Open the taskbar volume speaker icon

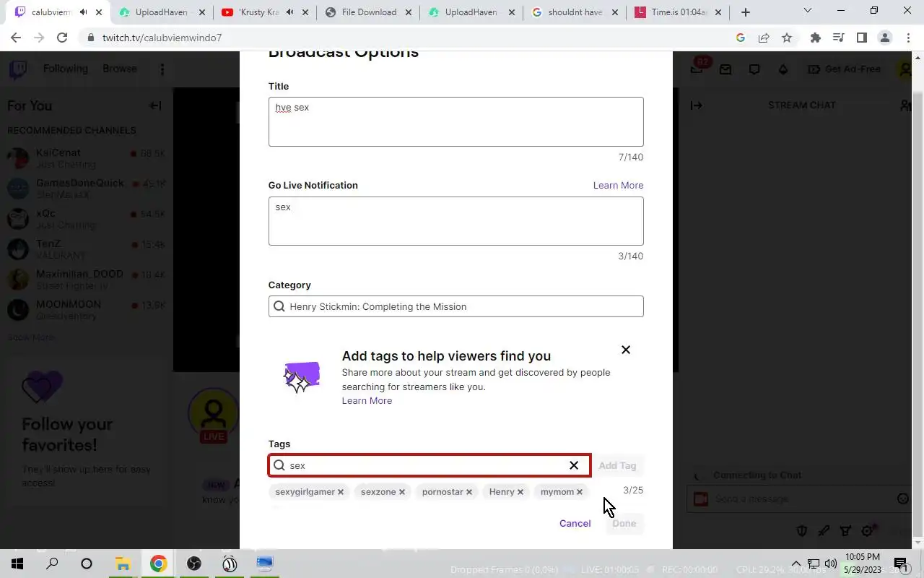click(x=830, y=564)
